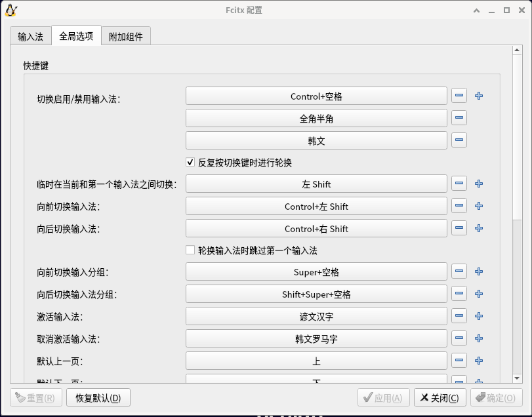Click the 切换启用/禁用输入法 label

pyautogui.click(x=78, y=100)
